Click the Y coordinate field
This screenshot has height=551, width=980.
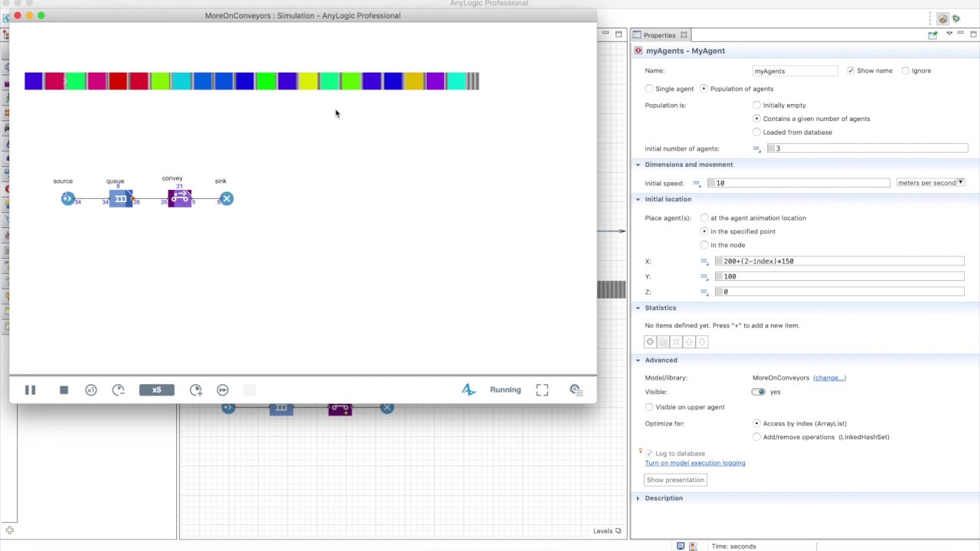(x=840, y=276)
